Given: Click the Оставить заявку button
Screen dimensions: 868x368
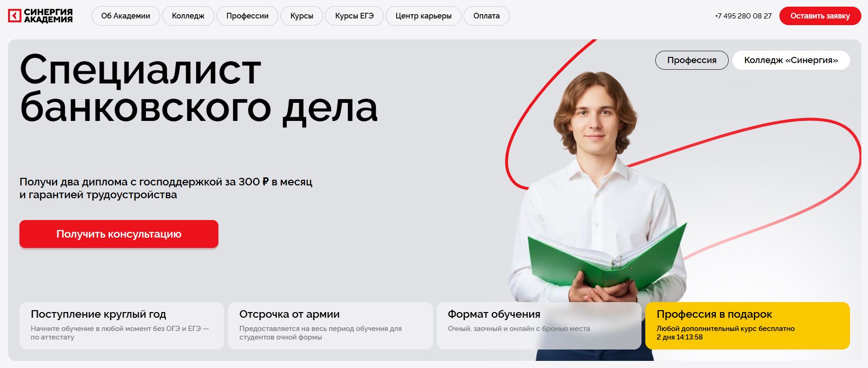Looking at the screenshot, I should click(x=820, y=16).
